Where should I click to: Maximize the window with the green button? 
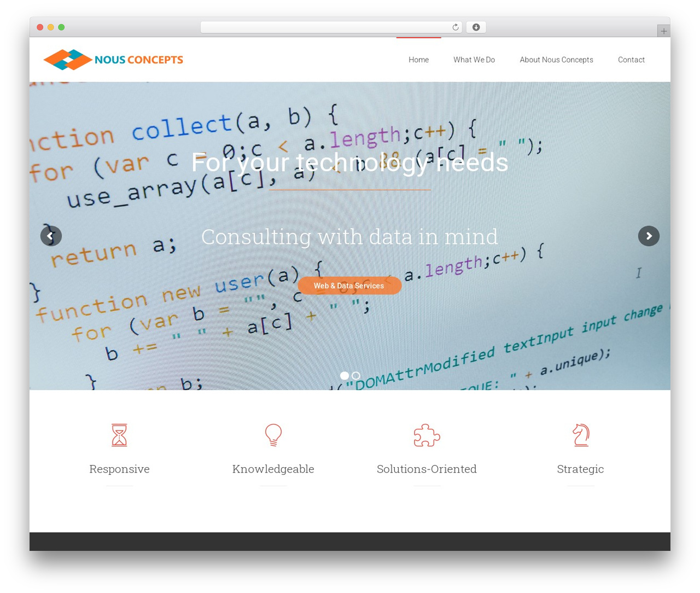pos(61,27)
